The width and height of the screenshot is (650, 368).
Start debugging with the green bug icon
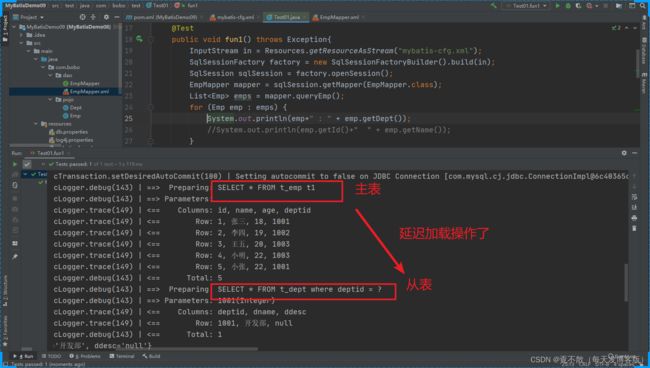[x=568, y=6]
